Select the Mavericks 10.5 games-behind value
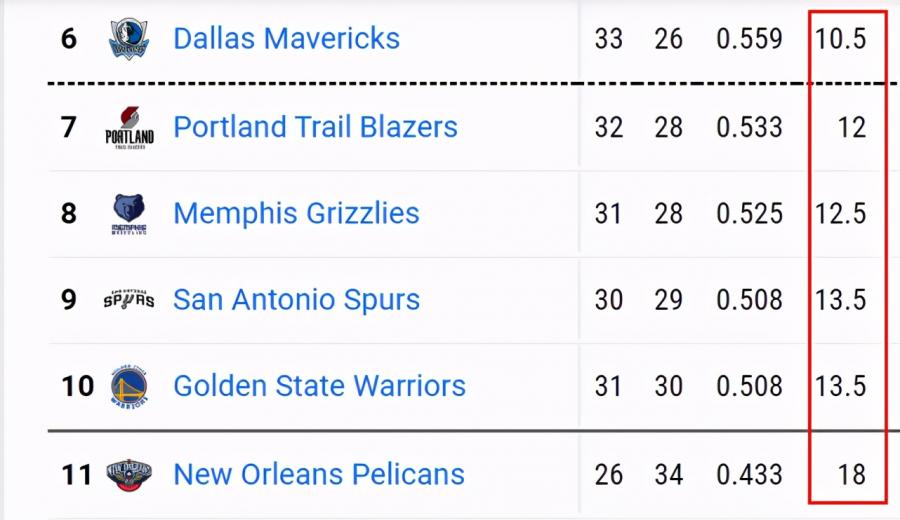Screen dimensions: 900x520 coord(840,39)
